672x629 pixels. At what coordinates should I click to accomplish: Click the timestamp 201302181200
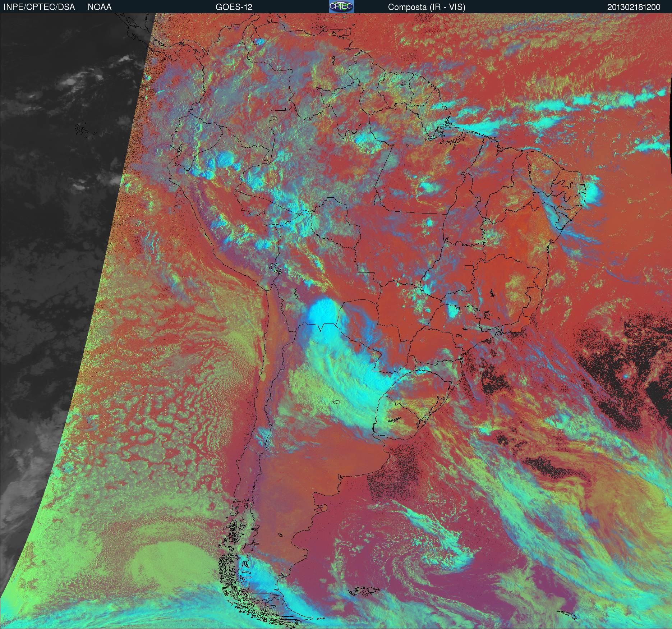pyautogui.click(x=634, y=7)
